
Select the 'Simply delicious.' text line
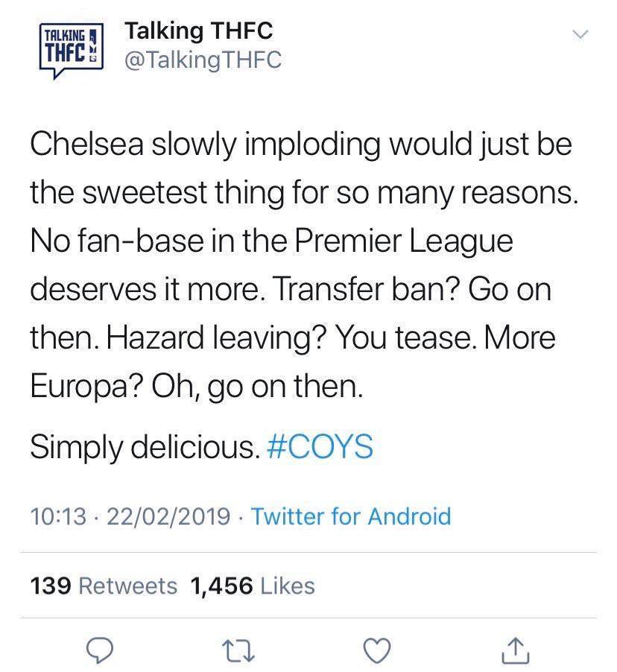click(145, 447)
